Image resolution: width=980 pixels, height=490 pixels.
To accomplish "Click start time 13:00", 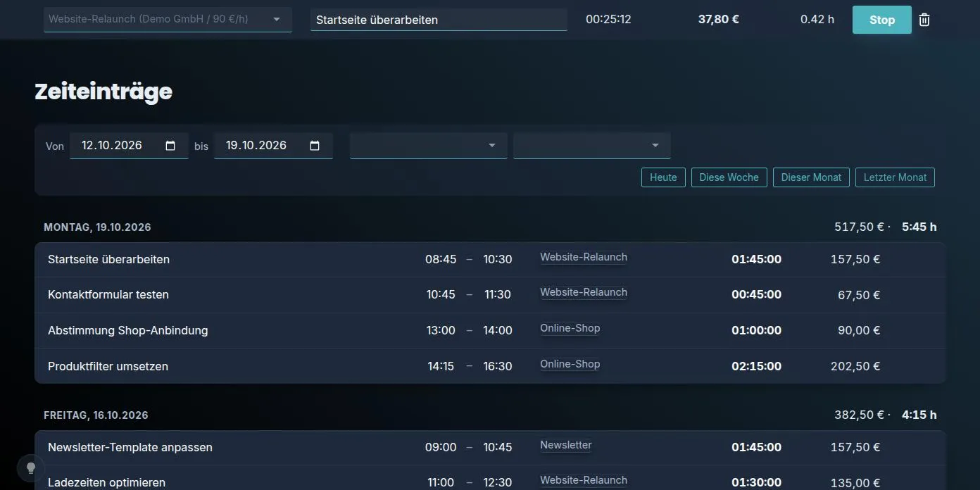I will (x=441, y=330).
